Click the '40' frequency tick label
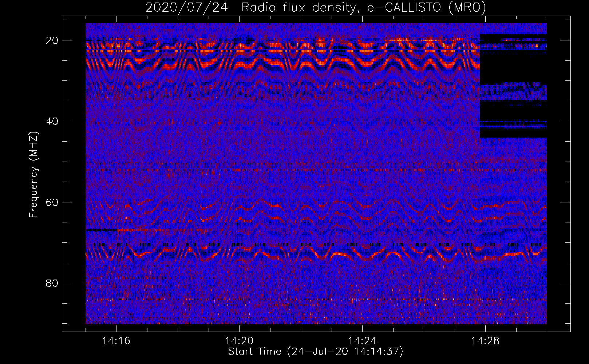Image resolution: width=589 pixels, height=364 pixels. coord(52,121)
